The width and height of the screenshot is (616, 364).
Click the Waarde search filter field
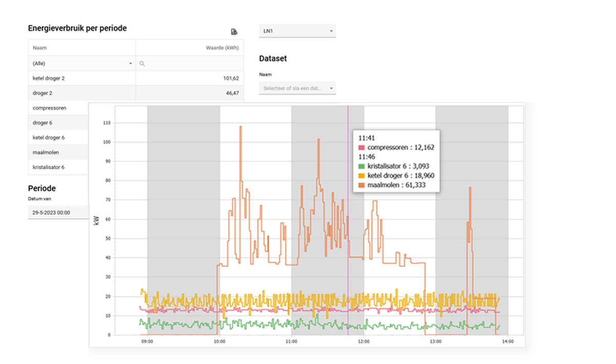pyautogui.click(x=189, y=64)
